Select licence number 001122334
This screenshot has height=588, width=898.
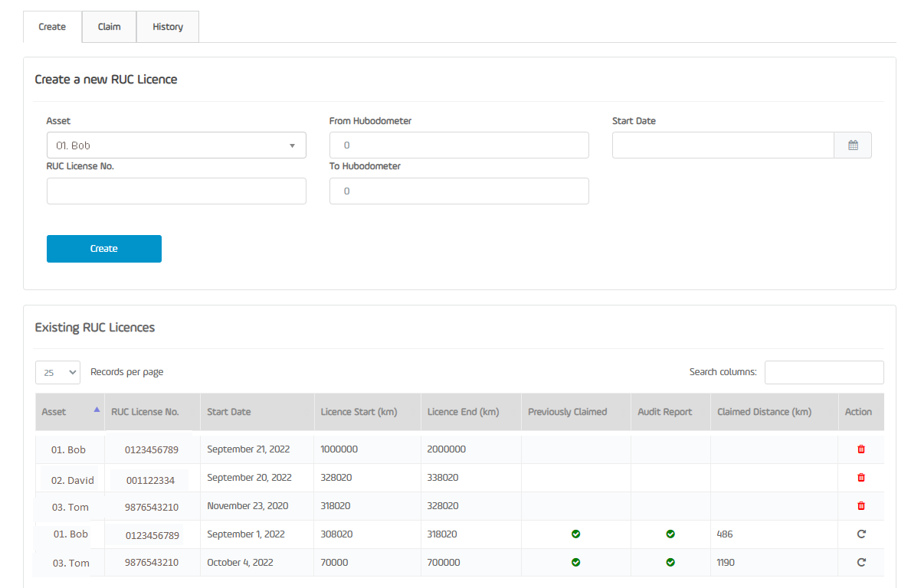(x=151, y=480)
